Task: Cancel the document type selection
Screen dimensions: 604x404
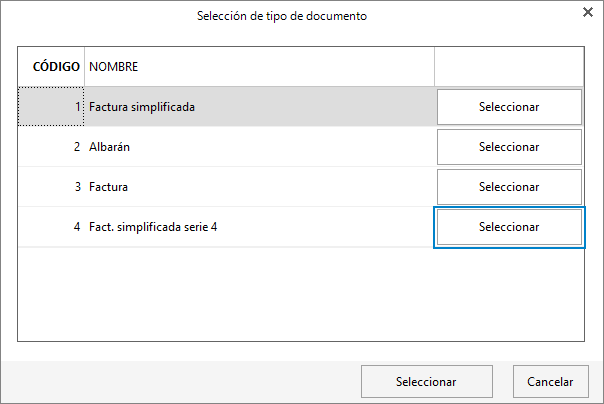Action: pyautogui.click(x=550, y=381)
